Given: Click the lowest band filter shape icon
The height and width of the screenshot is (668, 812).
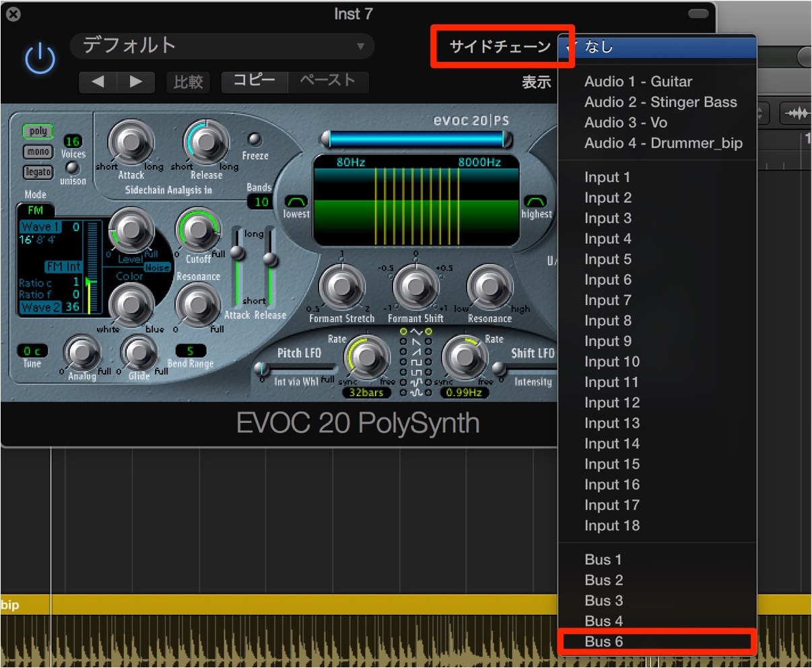Looking at the screenshot, I should tap(296, 201).
